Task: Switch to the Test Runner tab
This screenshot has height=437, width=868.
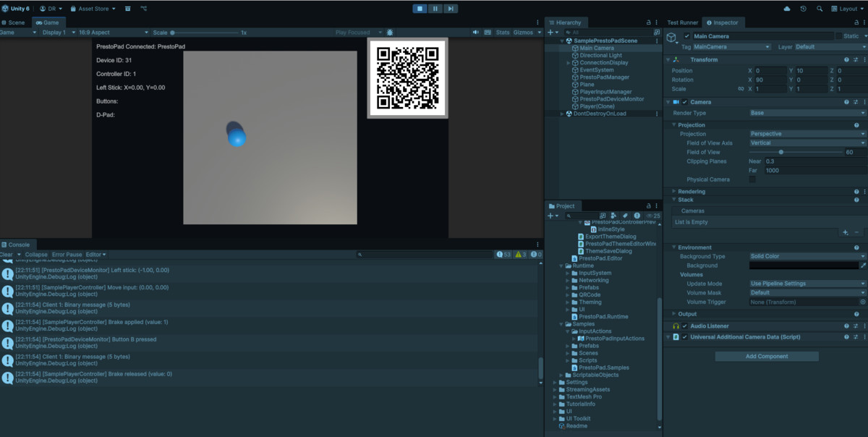Action: (682, 22)
